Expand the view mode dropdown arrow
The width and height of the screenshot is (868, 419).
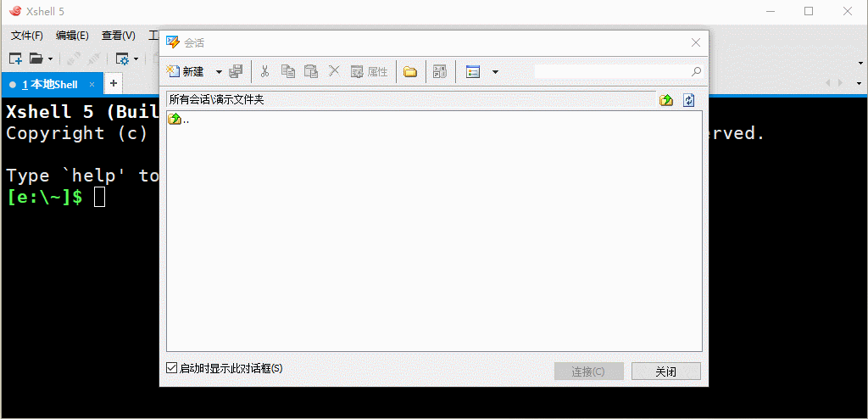(495, 72)
